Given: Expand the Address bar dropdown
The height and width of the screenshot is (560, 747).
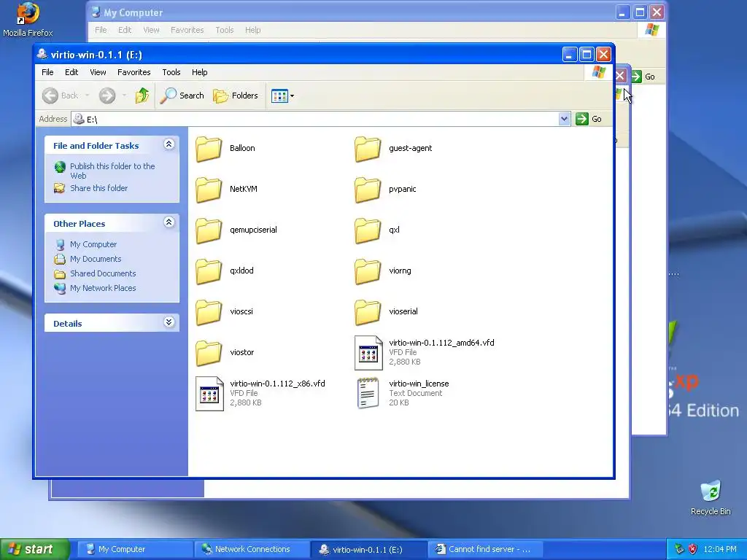Looking at the screenshot, I should pos(564,119).
